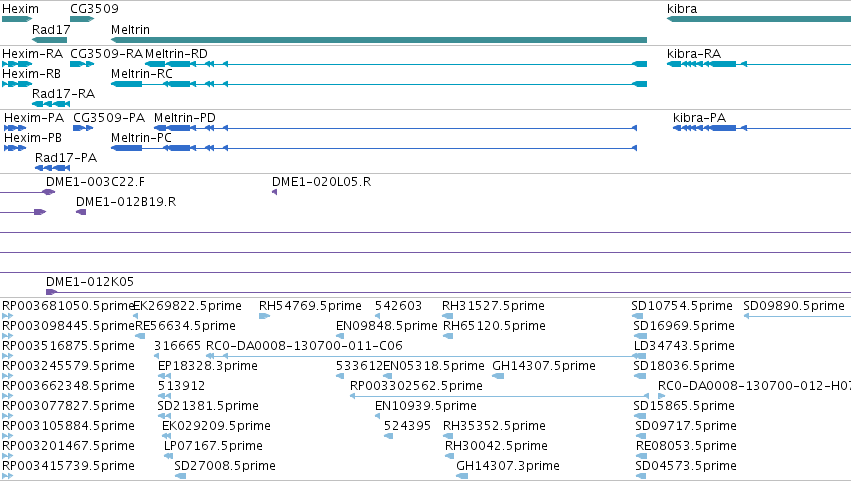Click the RP003077827.5prime EST label
This screenshot has height=481, width=851.
tap(68, 406)
